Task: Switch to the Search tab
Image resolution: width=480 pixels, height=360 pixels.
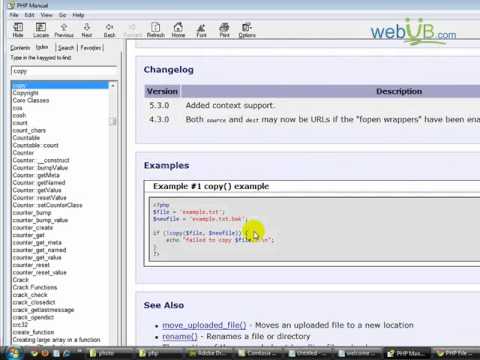Action: coord(66,48)
